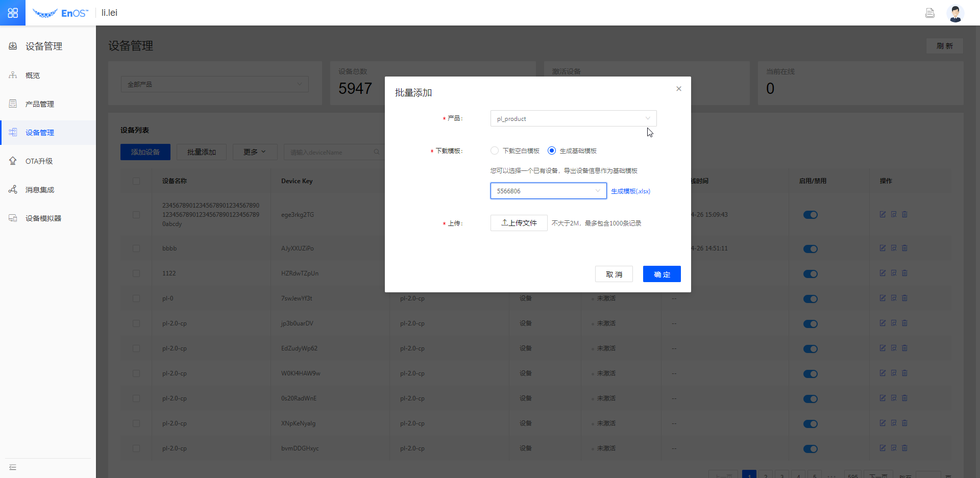Open the 全部产品 filter dropdown

tap(215, 84)
